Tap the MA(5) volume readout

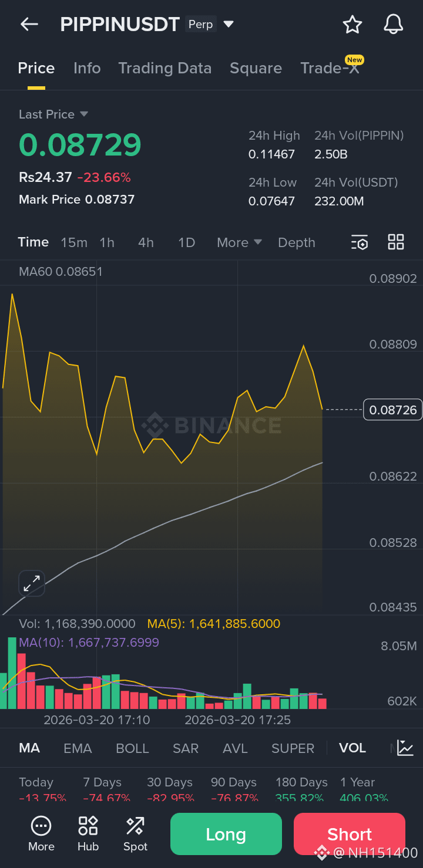(x=214, y=624)
